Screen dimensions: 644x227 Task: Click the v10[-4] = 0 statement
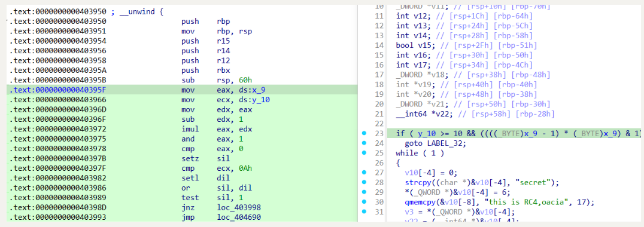point(430,173)
